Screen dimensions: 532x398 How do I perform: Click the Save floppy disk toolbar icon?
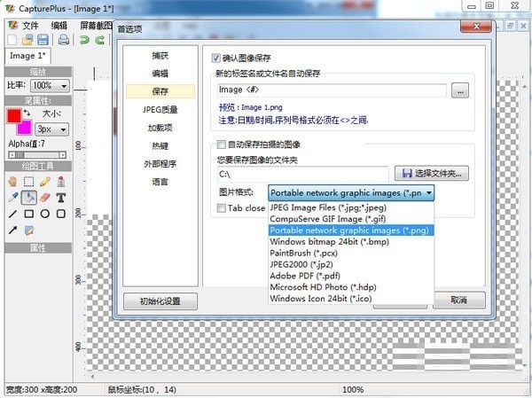(x=43, y=40)
